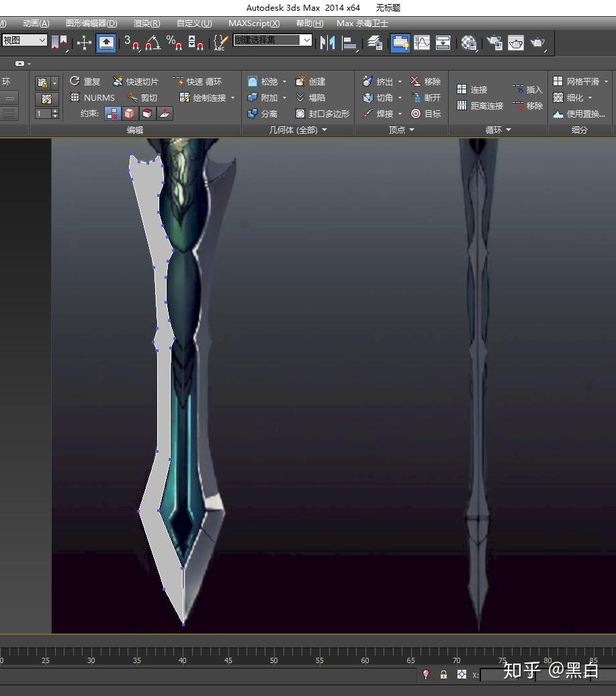616x696 pixels.
Task: Click the 插入 Insert loop tool
Action: [x=527, y=89]
